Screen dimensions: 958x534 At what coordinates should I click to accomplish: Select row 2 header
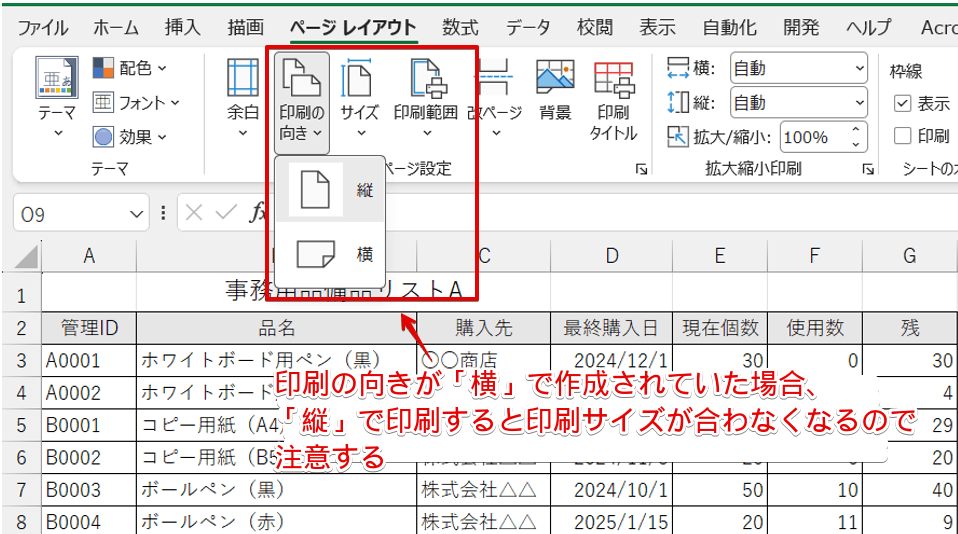[x=21, y=328]
